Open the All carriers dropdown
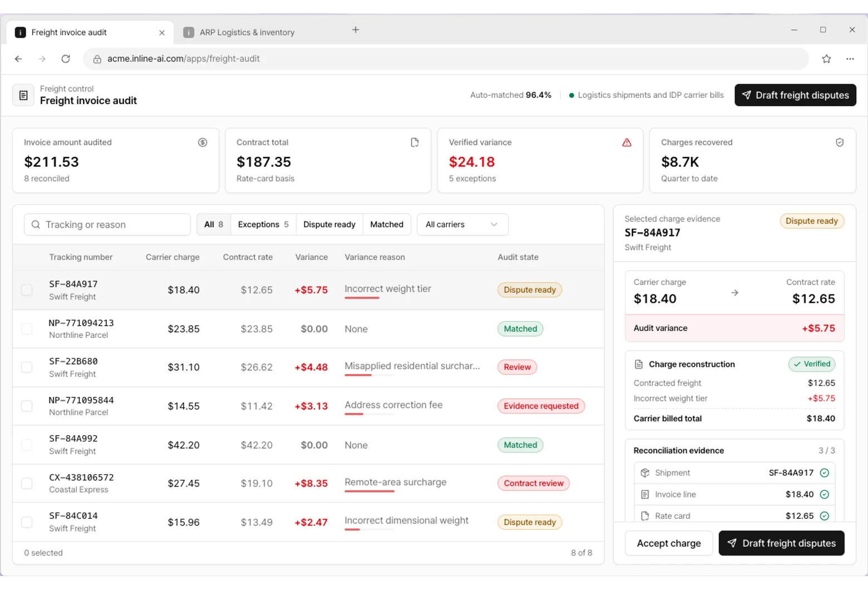 click(x=462, y=224)
